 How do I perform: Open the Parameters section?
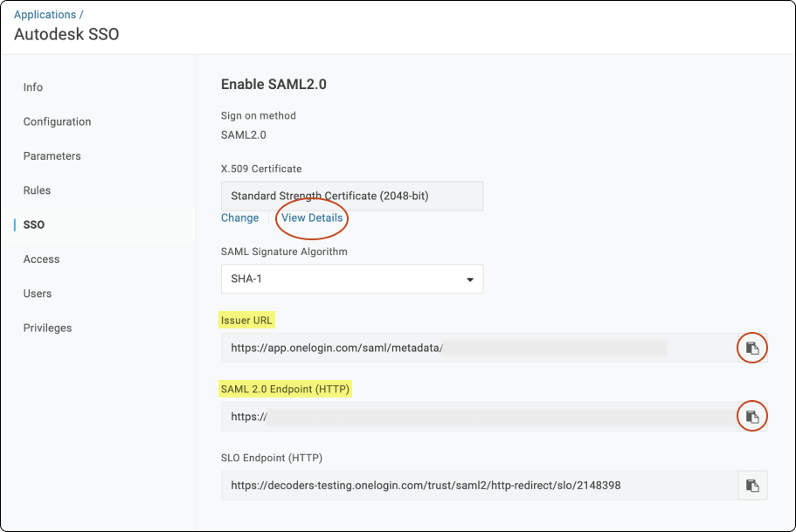(52, 155)
